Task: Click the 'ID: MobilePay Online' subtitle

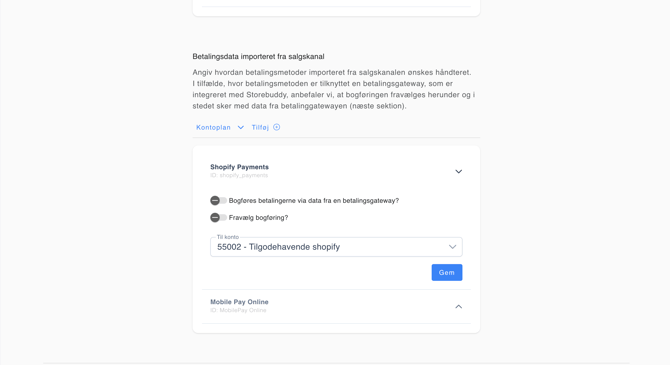Action: coord(238,310)
